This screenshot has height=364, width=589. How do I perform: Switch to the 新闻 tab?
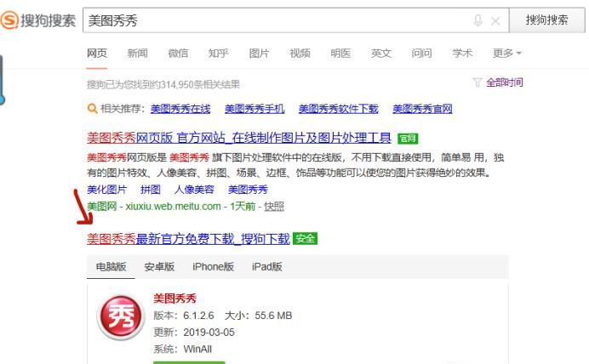[x=138, y=54]
